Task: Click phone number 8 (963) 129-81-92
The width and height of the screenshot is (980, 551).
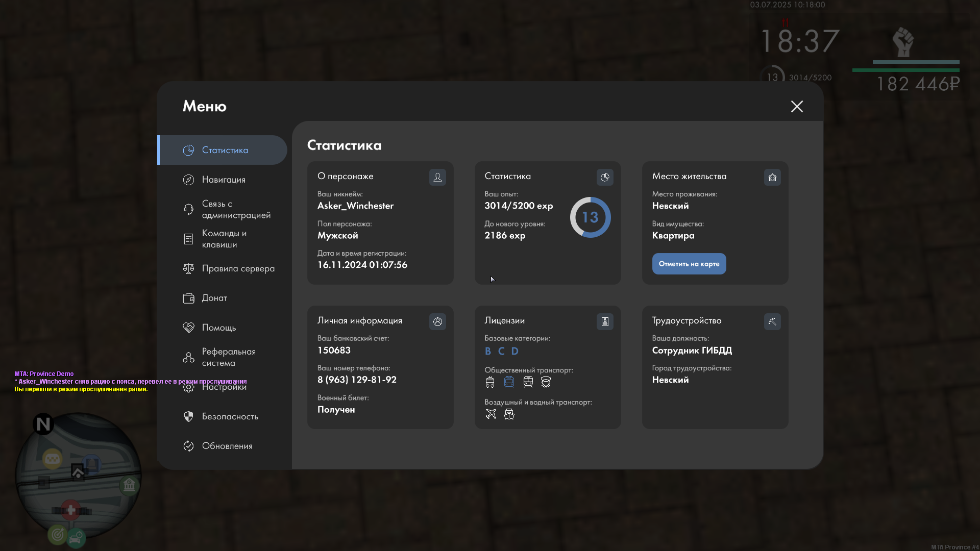Action: tap(357, 380)
